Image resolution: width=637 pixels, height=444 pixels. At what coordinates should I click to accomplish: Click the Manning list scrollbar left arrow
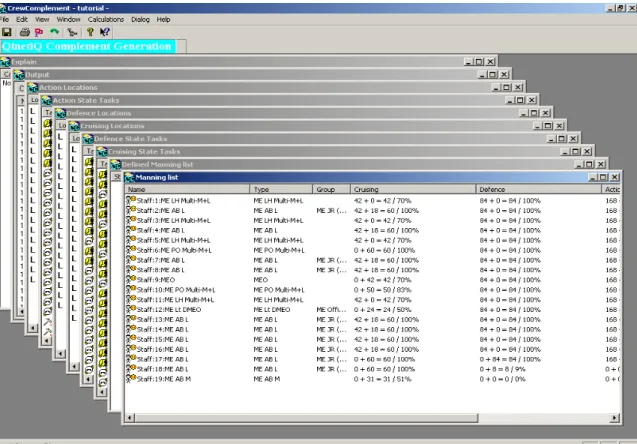(130, 418)
